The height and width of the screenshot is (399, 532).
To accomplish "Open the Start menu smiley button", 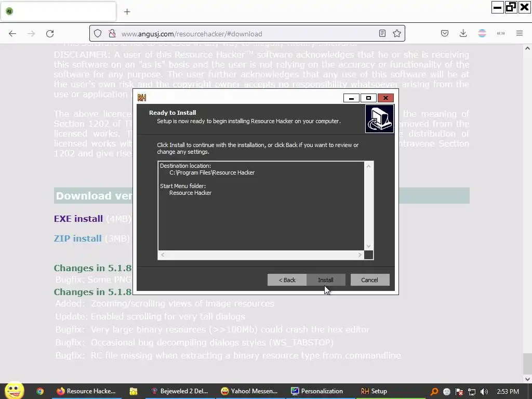I will coord(14,390).
